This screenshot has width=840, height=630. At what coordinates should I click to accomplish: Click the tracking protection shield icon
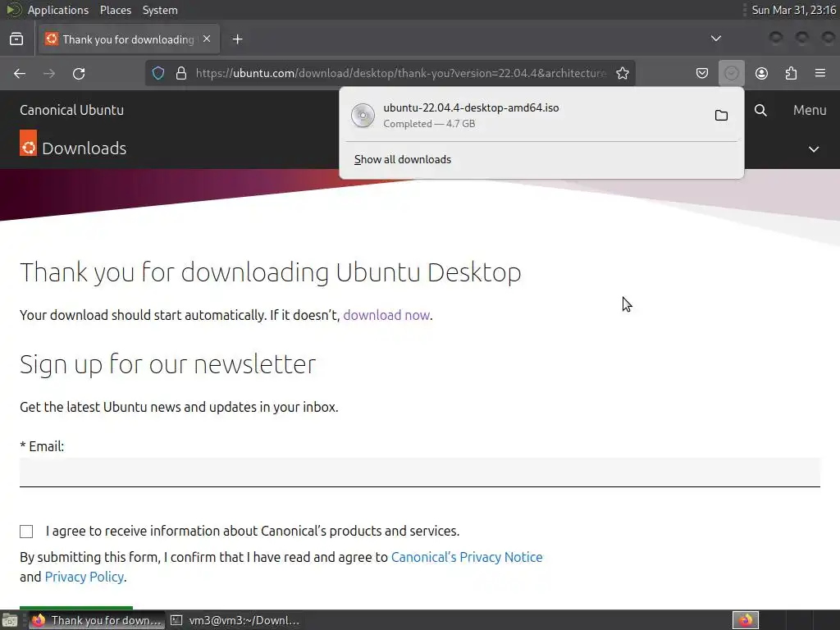tap(158, 73)
